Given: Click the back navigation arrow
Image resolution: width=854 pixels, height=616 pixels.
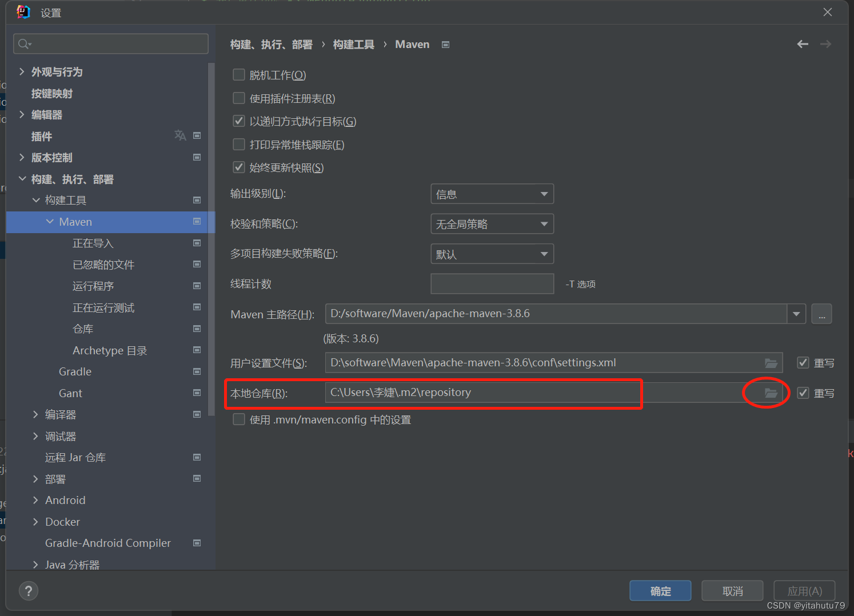Looking at the screenshot, I should tap(803, 44).
